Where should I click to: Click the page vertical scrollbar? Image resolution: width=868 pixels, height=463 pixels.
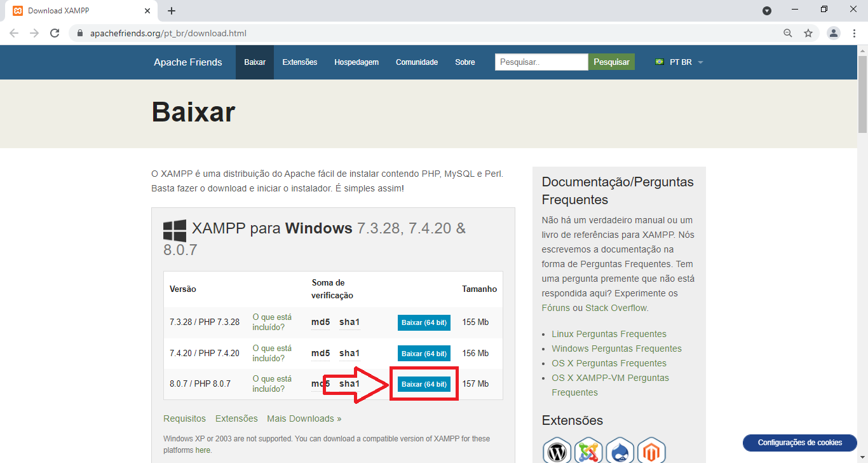(x=862, y=94)
